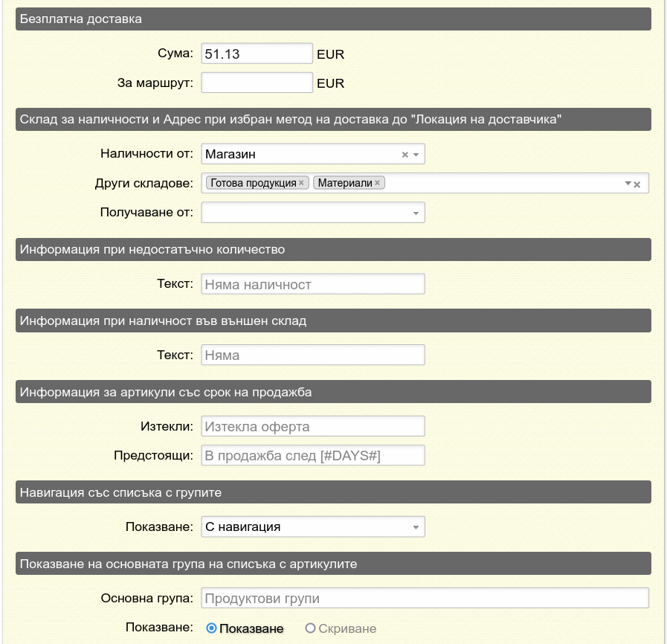Screen dimensions: 667x644
Task: Click the Навигация със списъка с групите header
Action: (x=333, y=492)
